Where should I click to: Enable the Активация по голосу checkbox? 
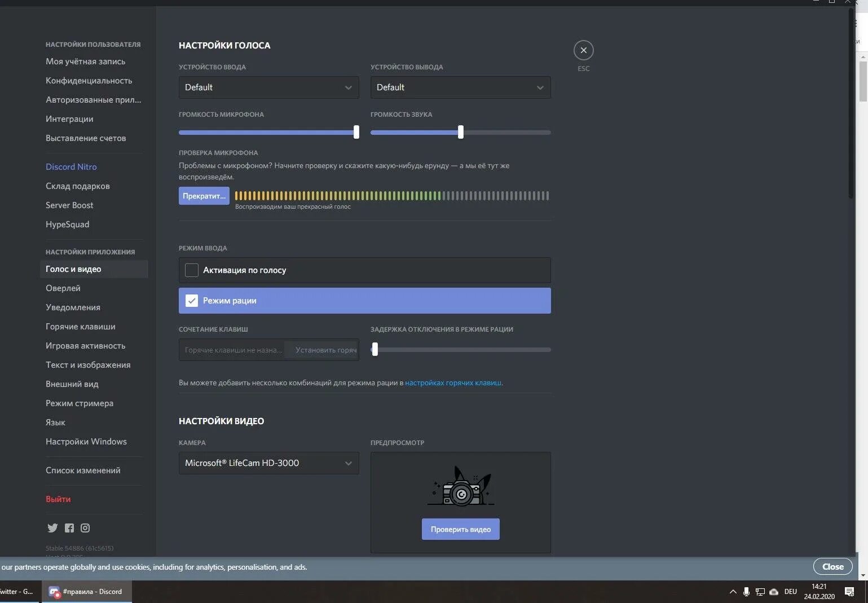pyautogui.click(x=192, y=270)
